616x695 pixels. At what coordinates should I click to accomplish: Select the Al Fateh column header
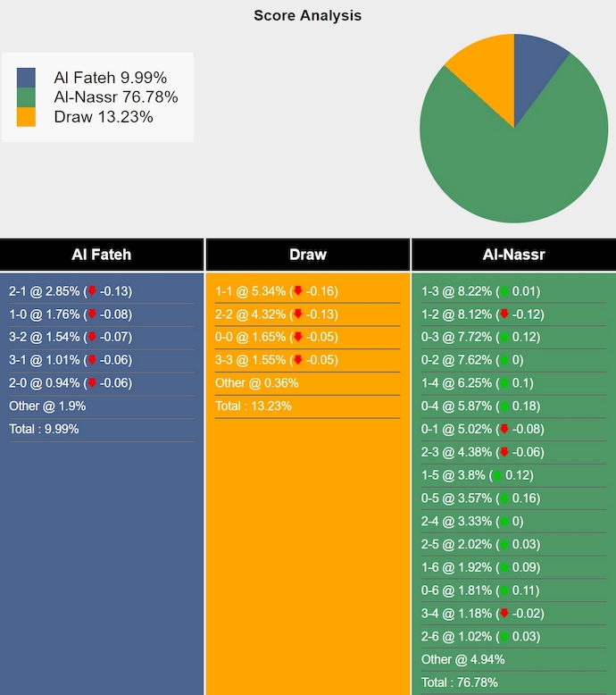coord(102,255)
